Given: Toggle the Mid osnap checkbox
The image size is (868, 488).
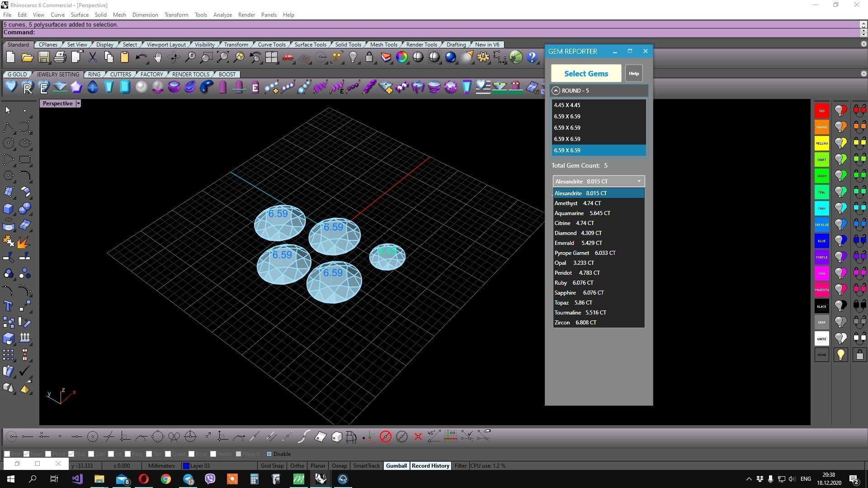Looking at the screenshot, I should coord(71,454).
